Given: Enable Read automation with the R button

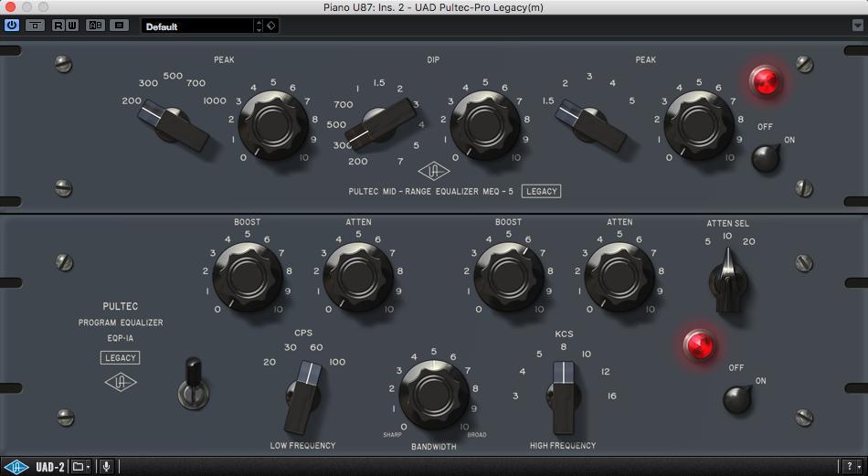Looking at the screenshot, I should click(58, 26).
